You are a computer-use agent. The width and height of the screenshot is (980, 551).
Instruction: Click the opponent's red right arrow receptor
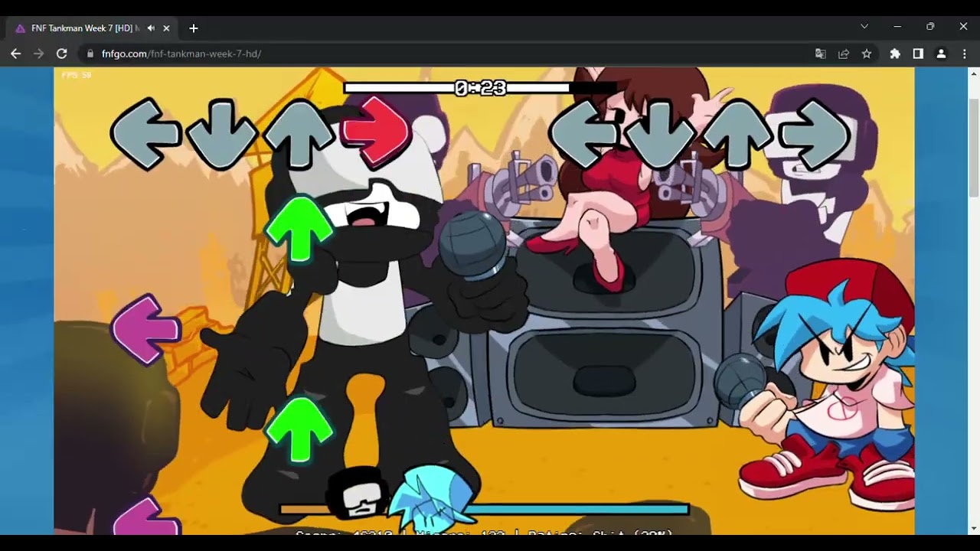[x=376, y=132]
